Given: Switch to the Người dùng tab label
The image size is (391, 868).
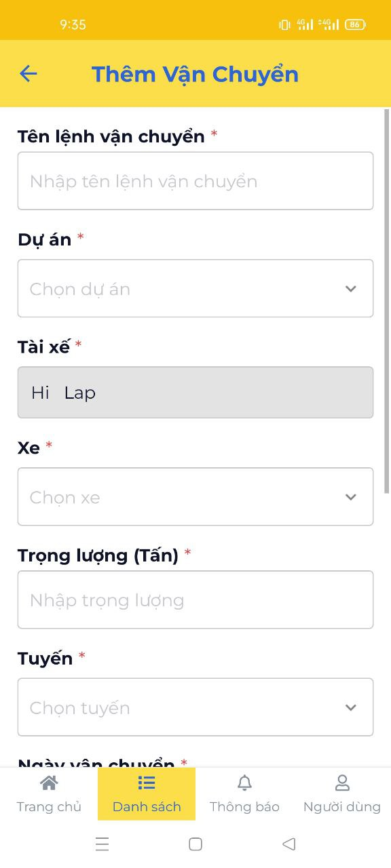Looking at the screenshot, I should tap(342, 807).
